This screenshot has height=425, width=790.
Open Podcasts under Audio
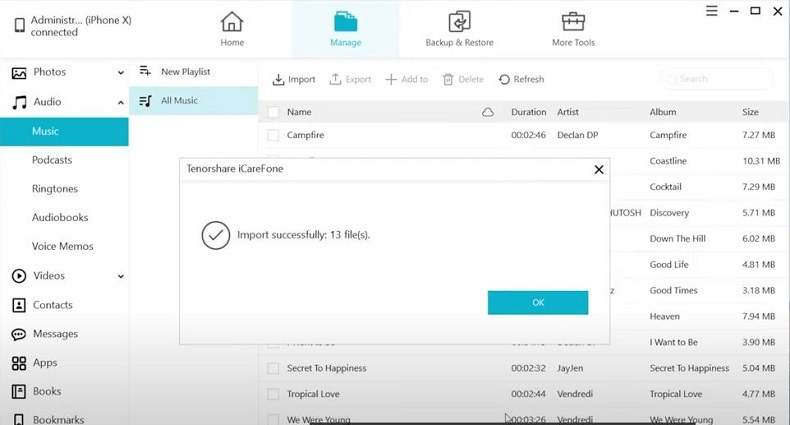click(x=52, y=160)
